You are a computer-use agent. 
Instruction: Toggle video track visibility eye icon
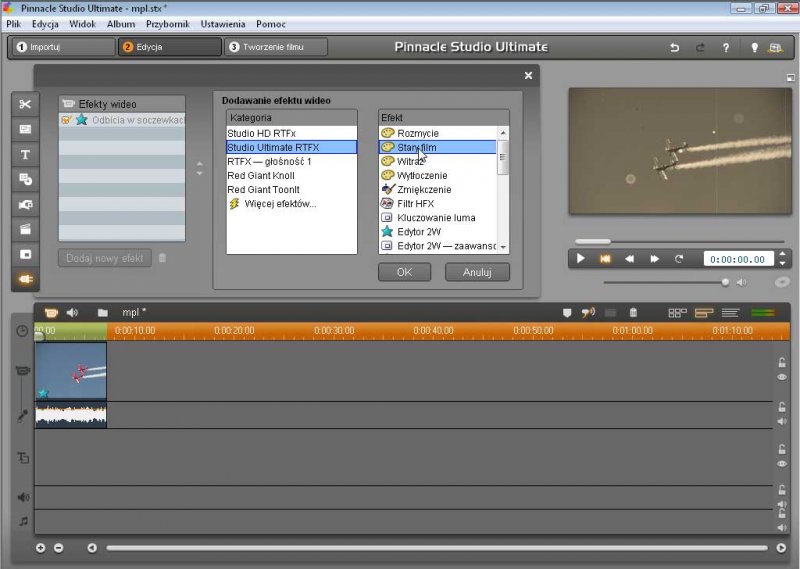[x=782, y=377]
